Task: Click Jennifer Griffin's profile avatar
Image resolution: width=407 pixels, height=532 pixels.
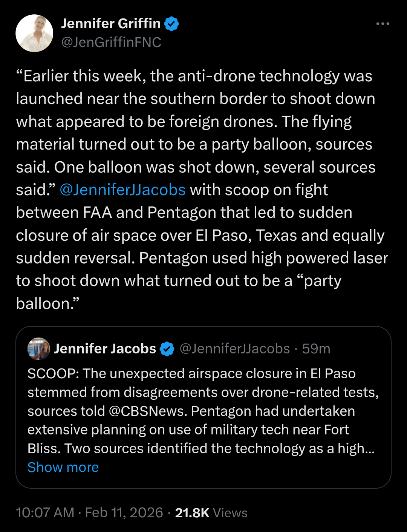Action: pyautogui.click(x=34, y=33)
